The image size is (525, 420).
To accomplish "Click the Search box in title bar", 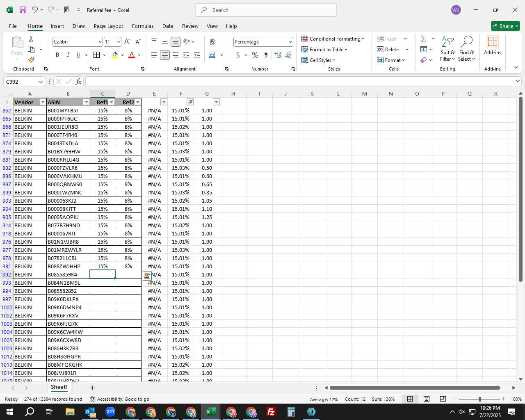I will tap(266, 10).
